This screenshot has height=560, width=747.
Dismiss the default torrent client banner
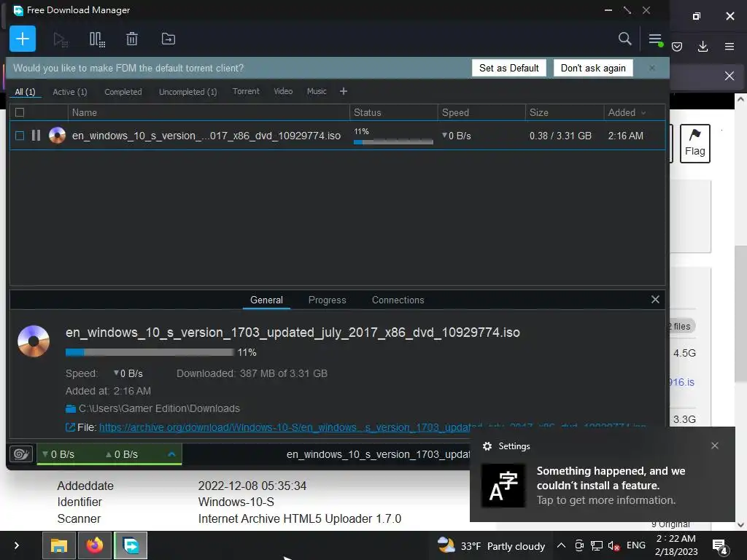tap(651, 68)
